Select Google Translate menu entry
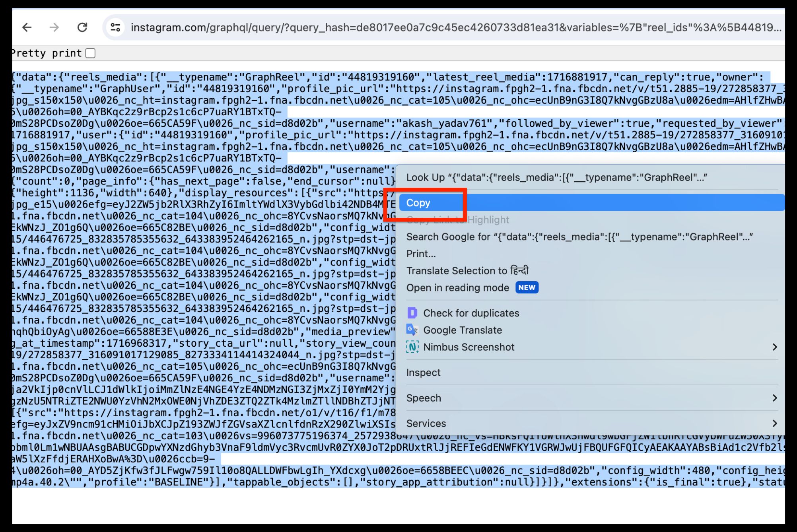Viewport: 797px width, 532px height. point(592,330)
